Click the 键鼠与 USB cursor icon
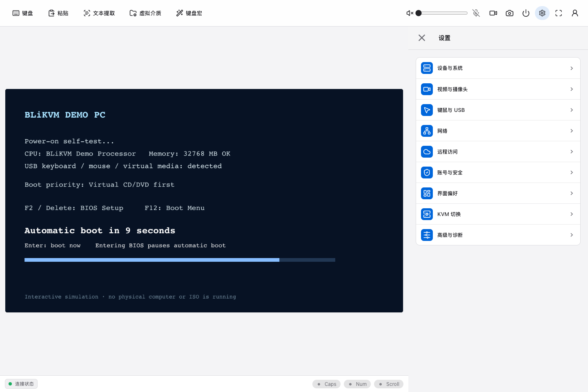588x392 pixels. (x=427, y=110)
